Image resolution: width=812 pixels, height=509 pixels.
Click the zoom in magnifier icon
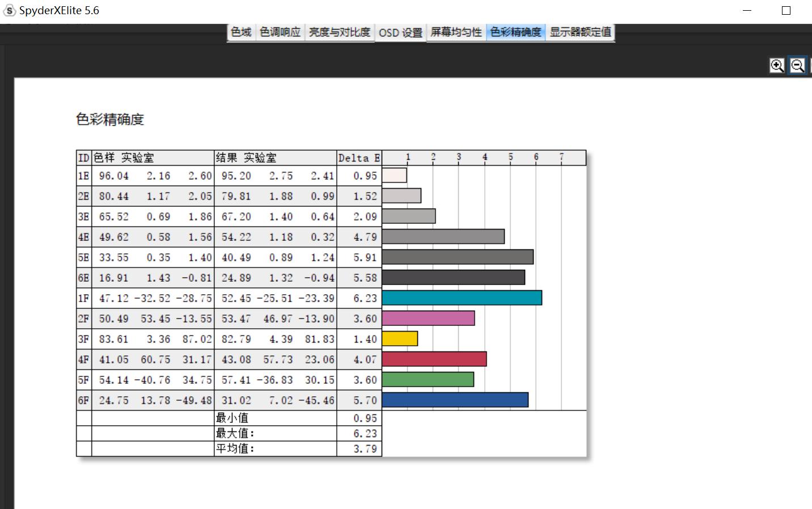(777, 65)
